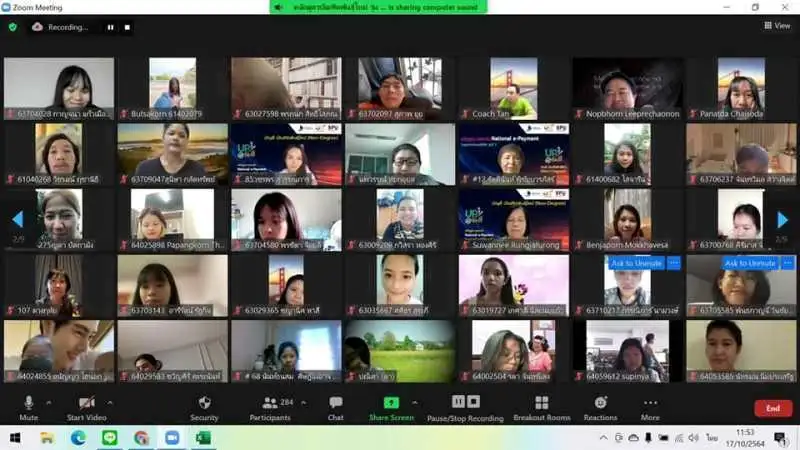Open Excel from the Windows taskbar
This screenshot has width=800, height=450.
(202, 438)
